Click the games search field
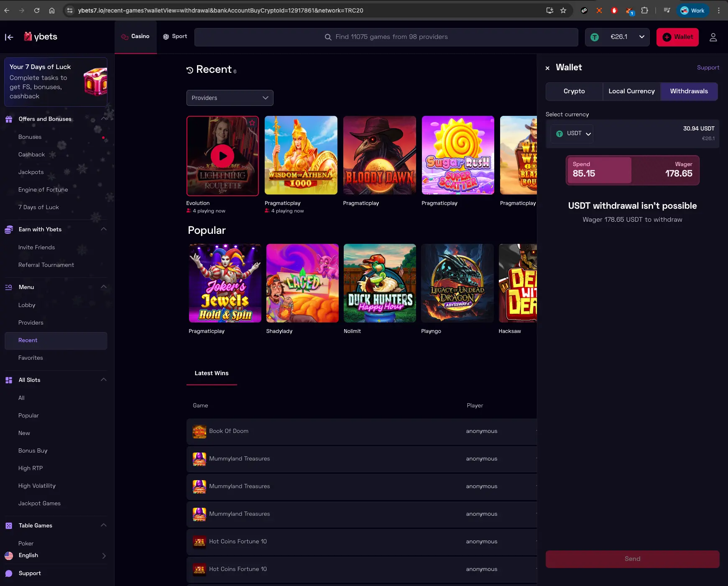Viewport: 728px width, 586px height. click(x=386, y=37)
